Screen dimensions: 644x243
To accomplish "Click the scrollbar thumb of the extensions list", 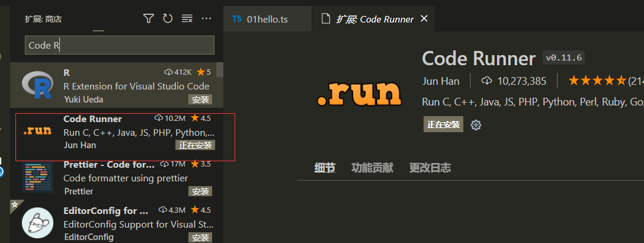I will 220,70.
